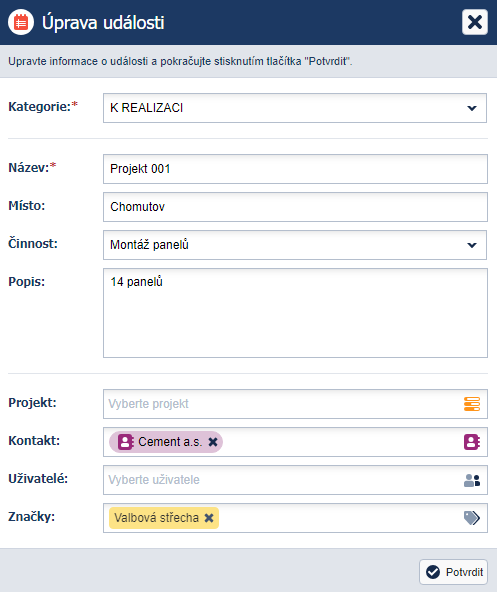Open tag picker via tags icon
The image size is (497, 592).
[472, 518]
